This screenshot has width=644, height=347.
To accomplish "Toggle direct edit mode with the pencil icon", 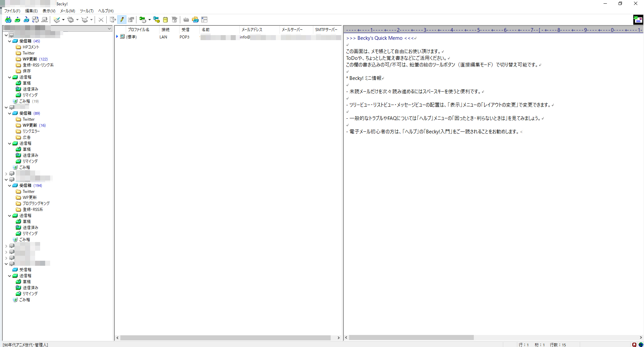I will (x=122, y=20).
